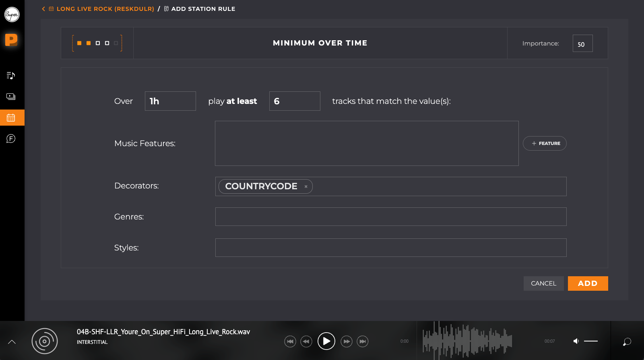Toggle the 'at least' condition text
This screenshot has width=644, height=360.
242,101
